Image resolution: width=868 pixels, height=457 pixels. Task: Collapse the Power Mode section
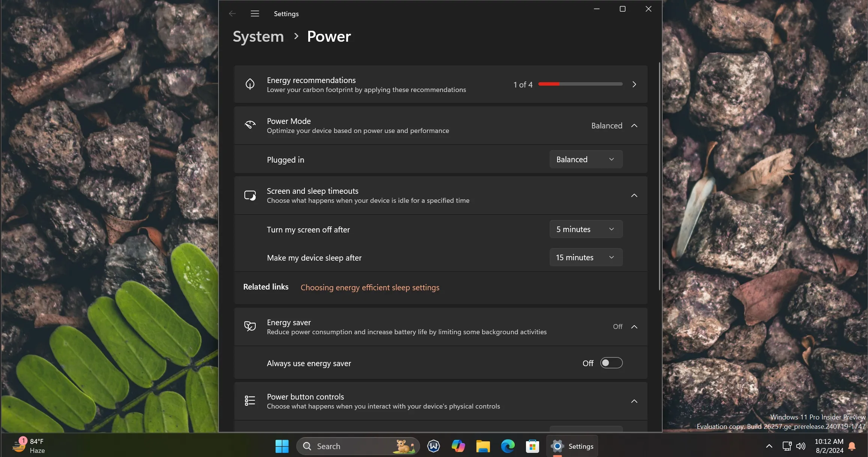634,125
